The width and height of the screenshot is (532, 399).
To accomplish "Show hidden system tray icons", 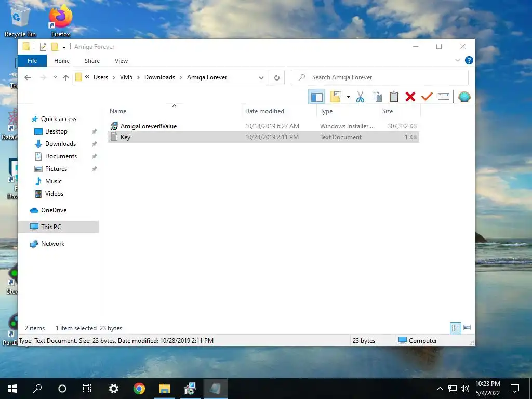I will [440, 389].
